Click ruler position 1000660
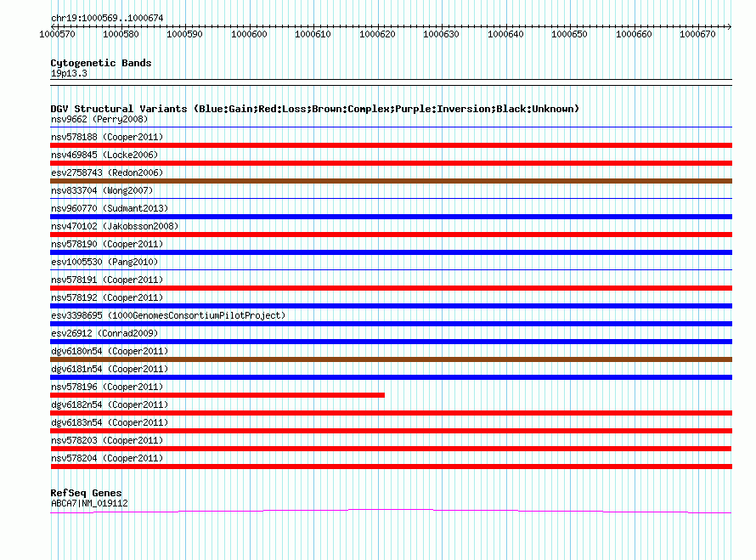This screenshot has height=560, width=756. [634, 34]
